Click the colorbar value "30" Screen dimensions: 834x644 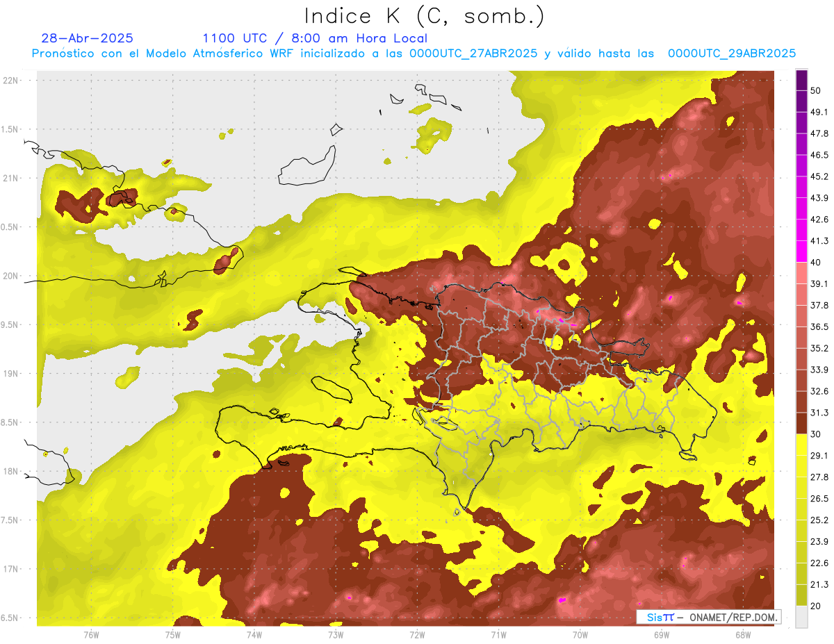pos(816,434)
